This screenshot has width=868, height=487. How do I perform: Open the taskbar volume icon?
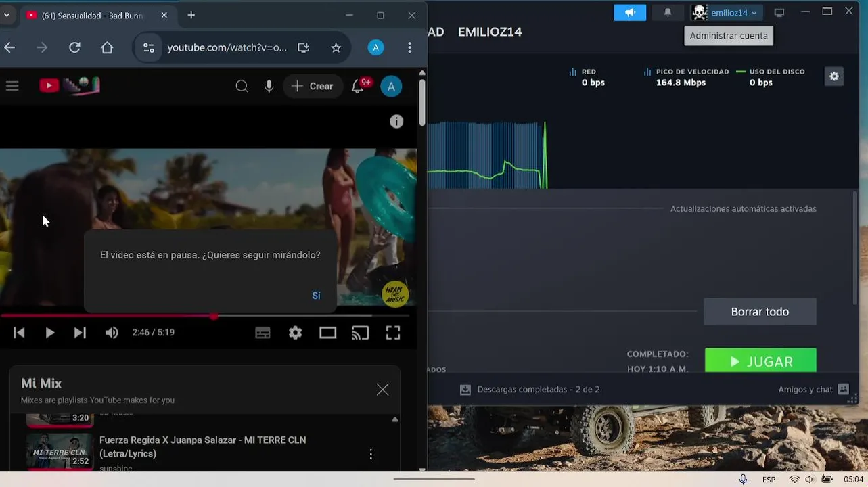tap(809, 480)
